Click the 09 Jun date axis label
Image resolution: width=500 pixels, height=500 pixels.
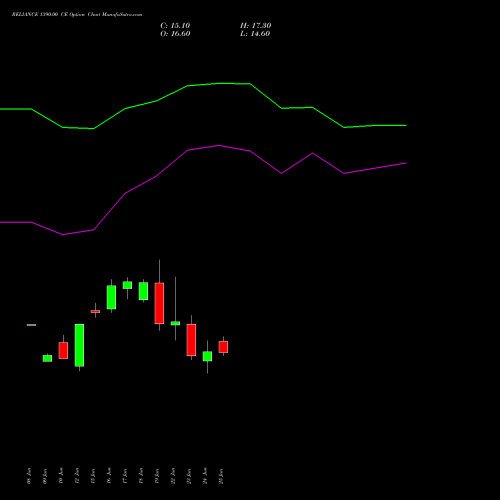pyautogui.click(x=45, y=476)
